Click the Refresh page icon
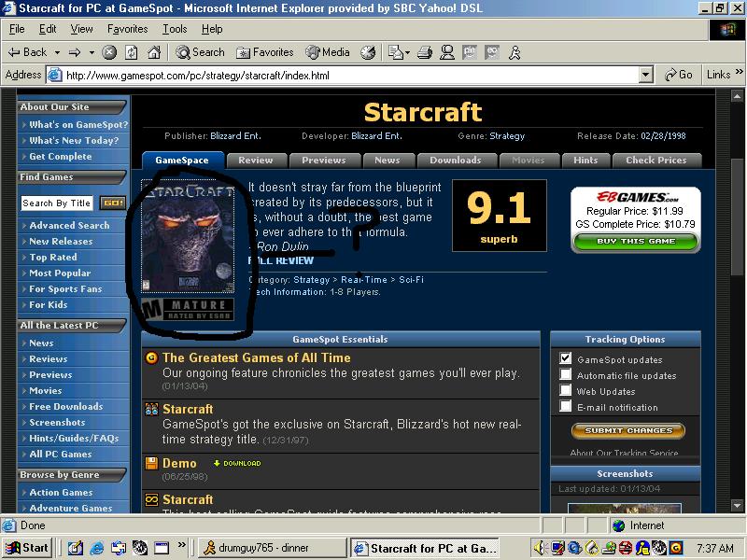Image resolution: width=747 pixels, height=560 pixels. (132, 52)
